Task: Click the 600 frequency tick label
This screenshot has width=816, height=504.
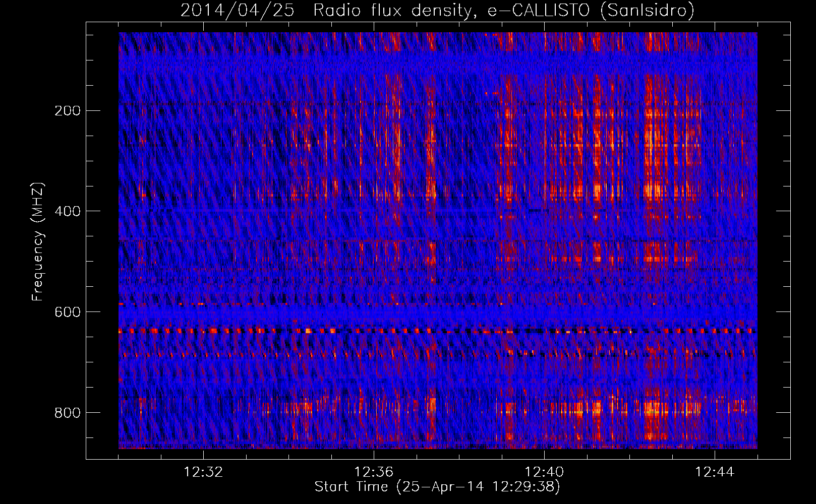Action: [68, 312]
